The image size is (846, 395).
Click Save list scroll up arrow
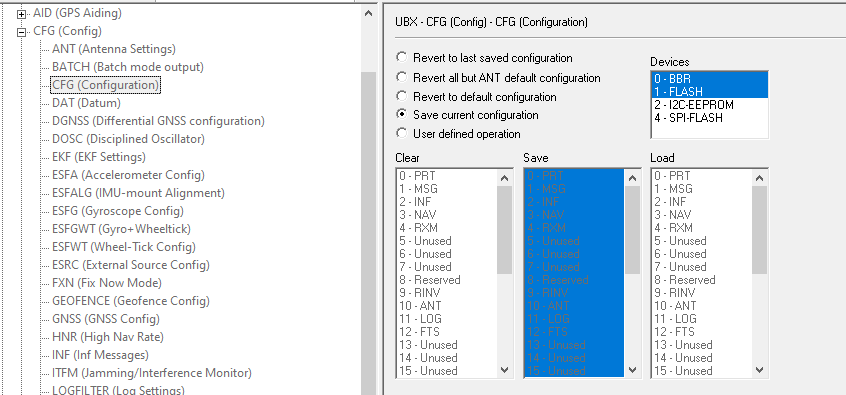(x=632, y=178)
